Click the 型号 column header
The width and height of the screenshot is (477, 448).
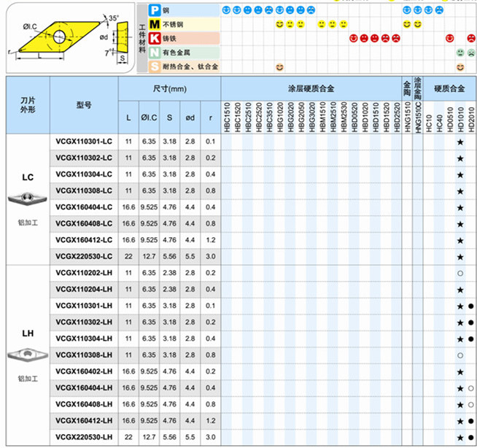click(x=84, y=105)
